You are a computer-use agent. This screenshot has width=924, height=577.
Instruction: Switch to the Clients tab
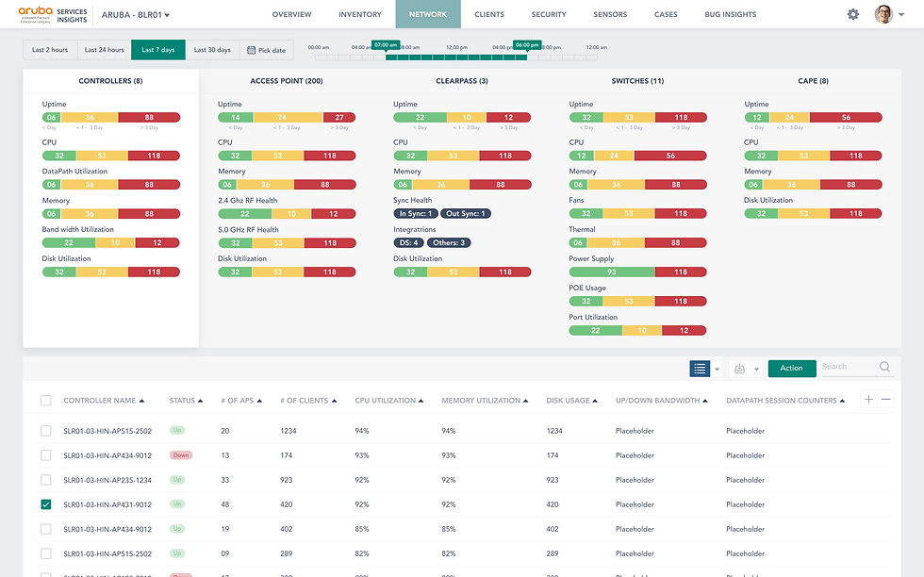(x=489, y=14)
